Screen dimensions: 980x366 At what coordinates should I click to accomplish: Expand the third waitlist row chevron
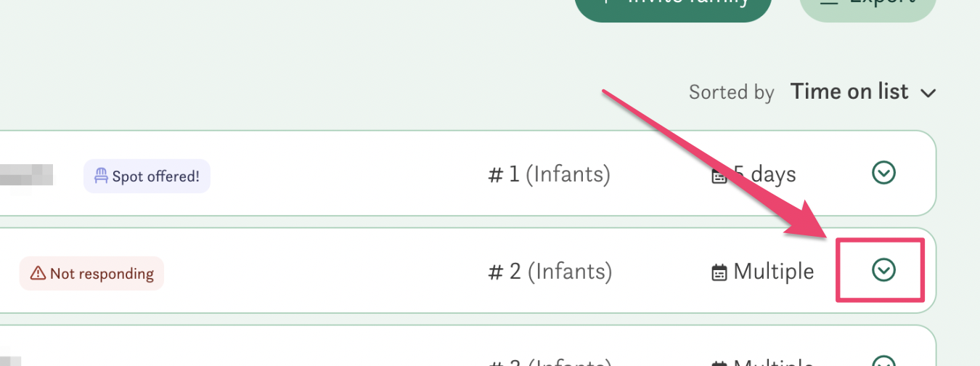(883, 362)
